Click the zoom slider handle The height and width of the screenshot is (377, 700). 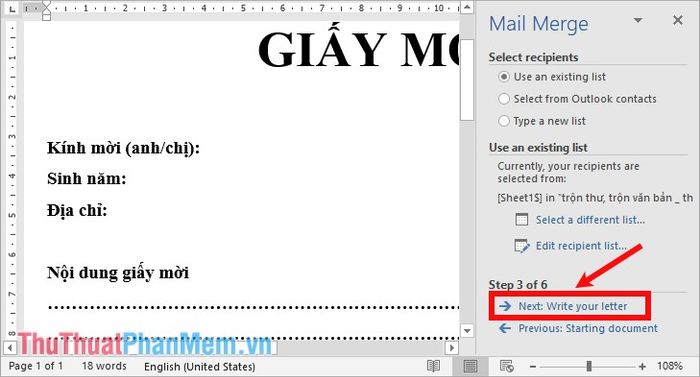(x=589, y=366)
